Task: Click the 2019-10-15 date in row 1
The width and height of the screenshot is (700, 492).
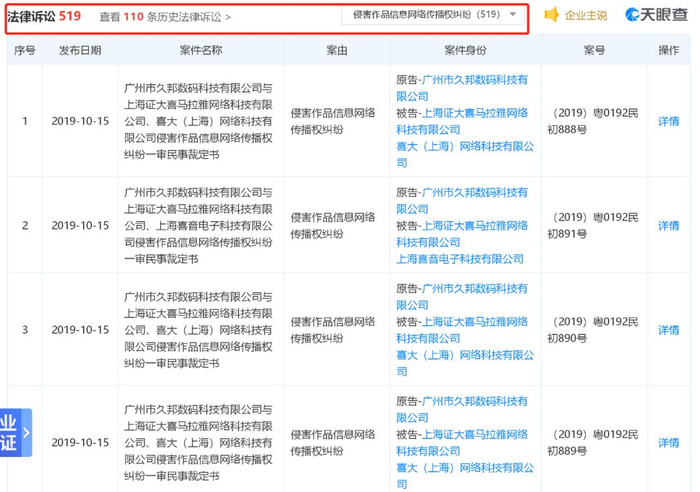Action: click(80, 121)
